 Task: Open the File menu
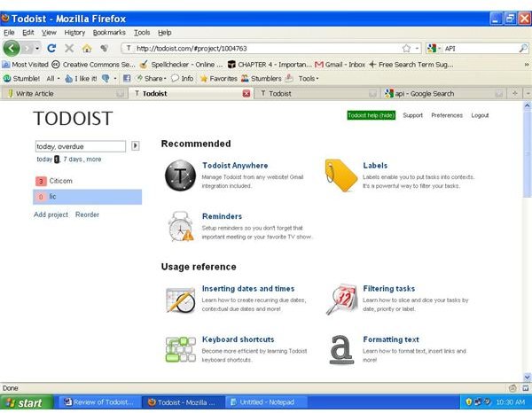[9, 33]
